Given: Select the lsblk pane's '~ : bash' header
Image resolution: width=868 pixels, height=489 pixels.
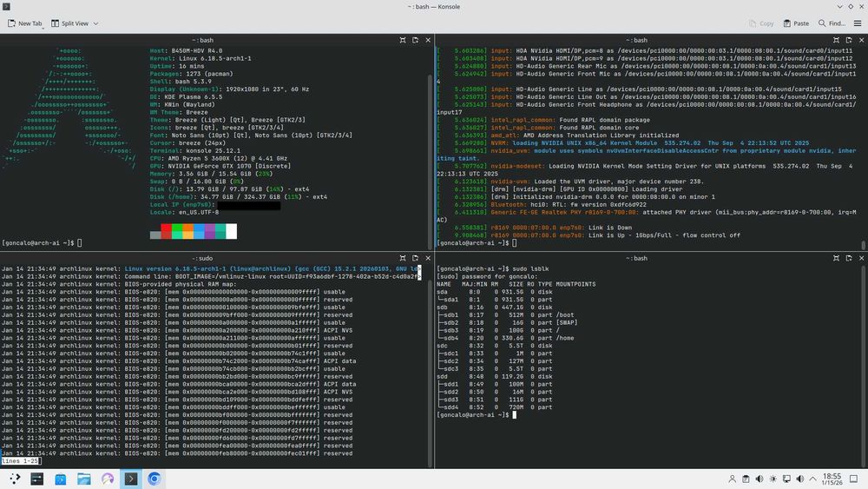Looking at the screenshot, I should coord(639,258).
